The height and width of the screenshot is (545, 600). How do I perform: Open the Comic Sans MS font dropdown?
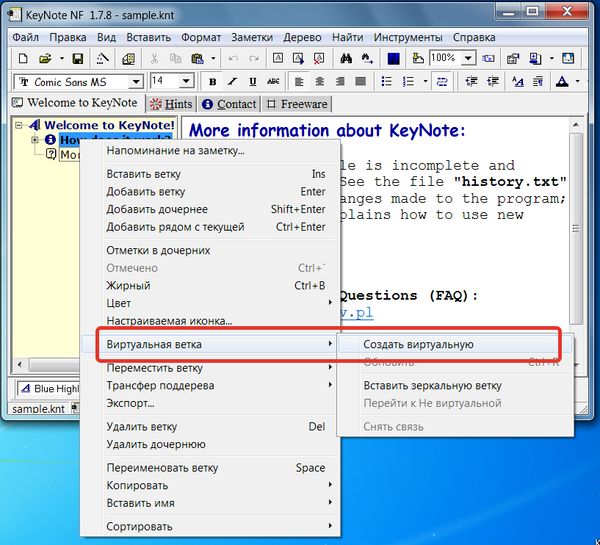(136, 81)
